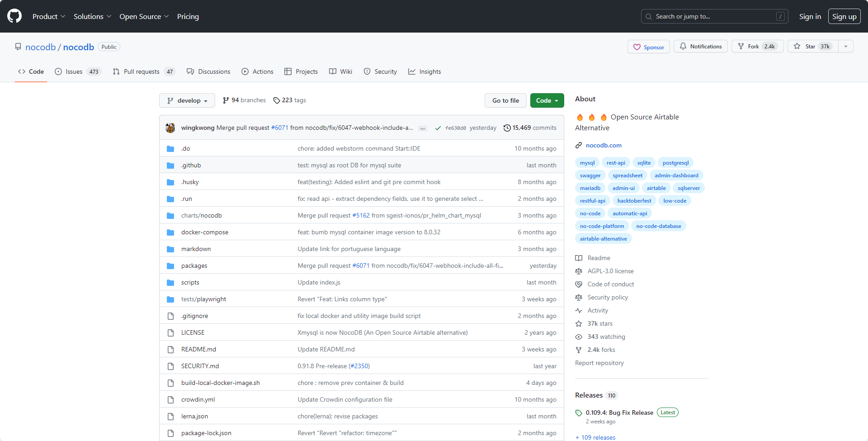Open the Actions tab
Viewport: 868px width, 441px height.
(257, 71)
